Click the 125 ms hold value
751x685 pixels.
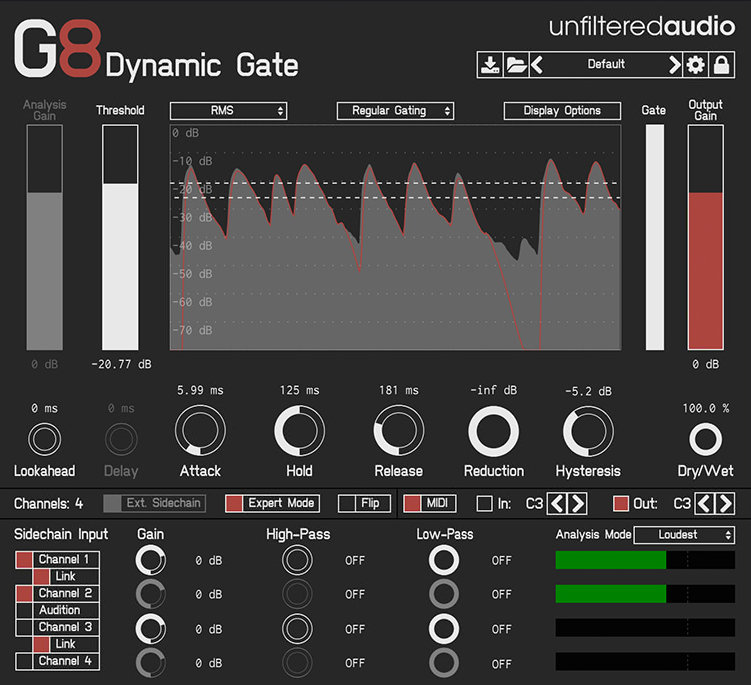(299, 390)
